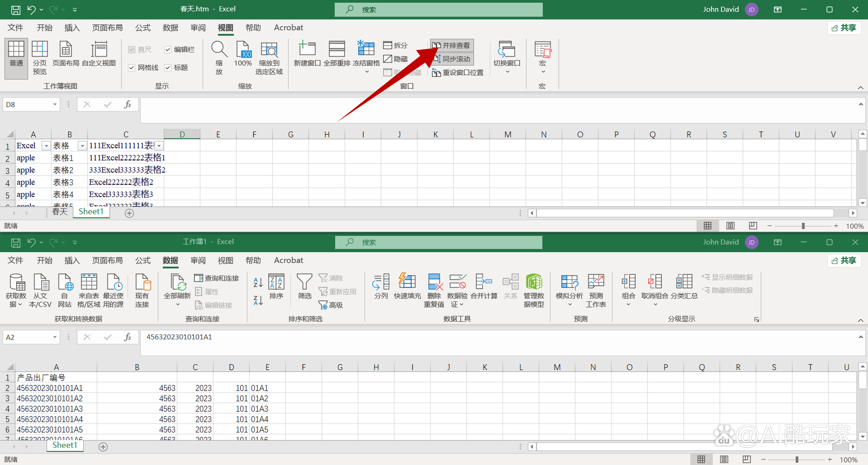Click Split (拆分) in the Window group
868x465 pixels.
point(396,45)
